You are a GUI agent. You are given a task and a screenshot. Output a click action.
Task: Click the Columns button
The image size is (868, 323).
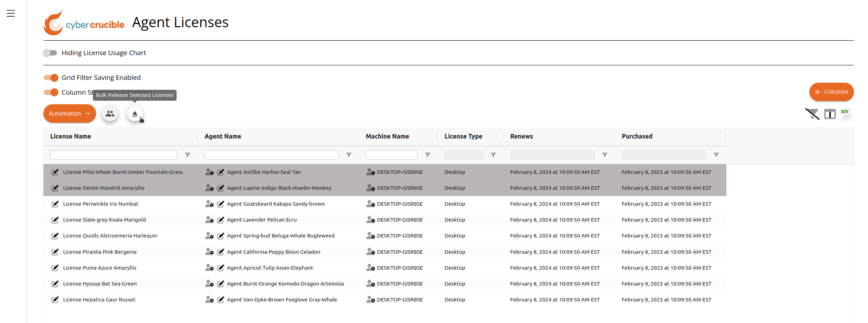pos(831,92)
